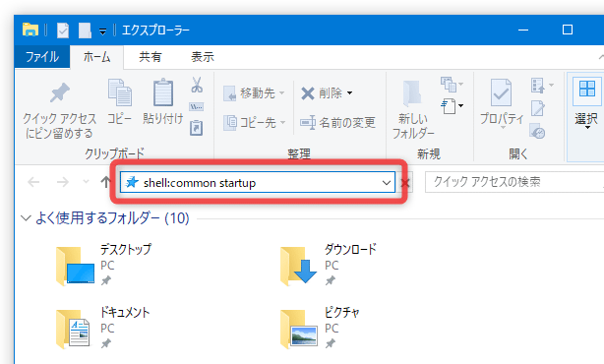Click the history icon in the 開く group
The image size is (604, 364).
(x=537, y=131)
